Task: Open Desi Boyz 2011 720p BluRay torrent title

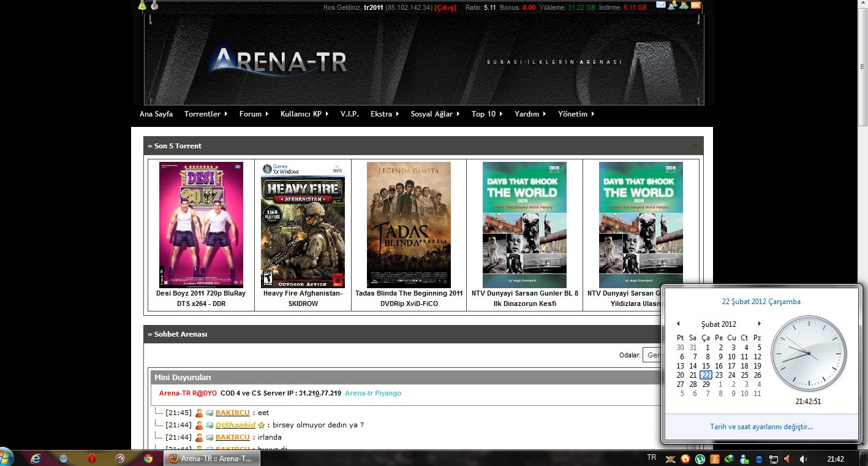Action: point(201,299)
